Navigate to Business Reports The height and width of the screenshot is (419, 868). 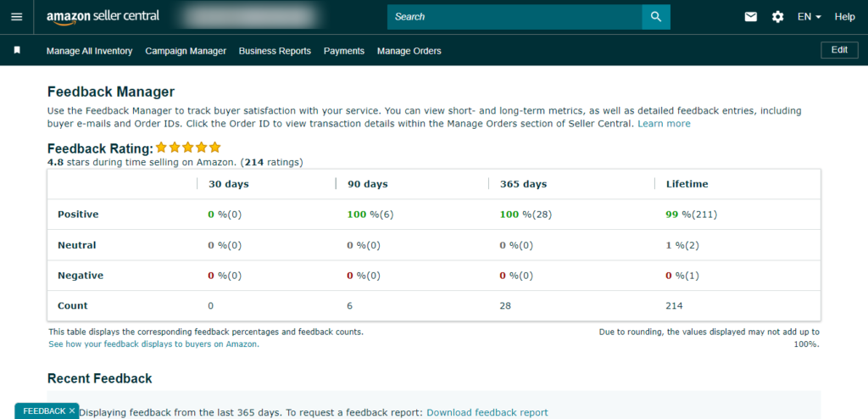(275, 51)
